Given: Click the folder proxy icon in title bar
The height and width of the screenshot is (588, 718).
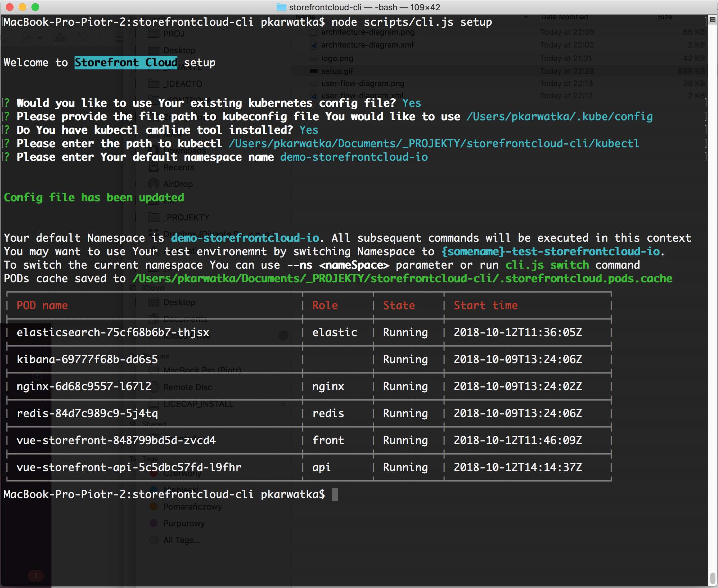Looking at the screenshot, I should tap(281, 7).
